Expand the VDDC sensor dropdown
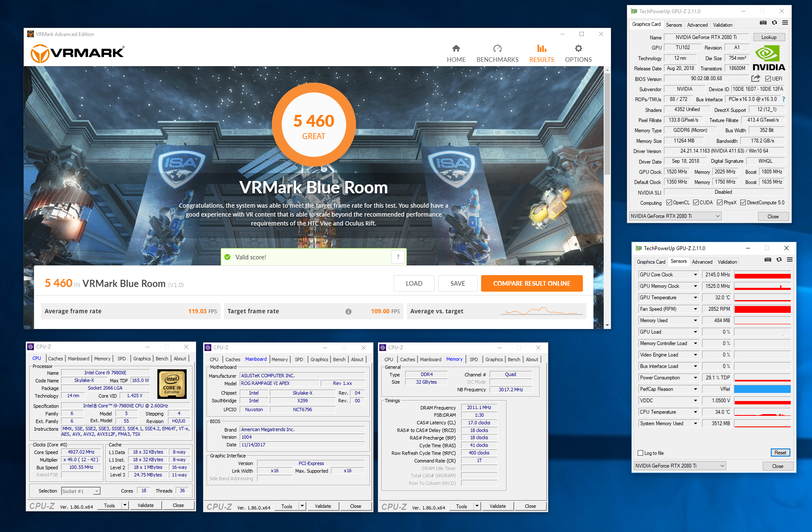This screenshot has width=812, height=532. (695, 401)
